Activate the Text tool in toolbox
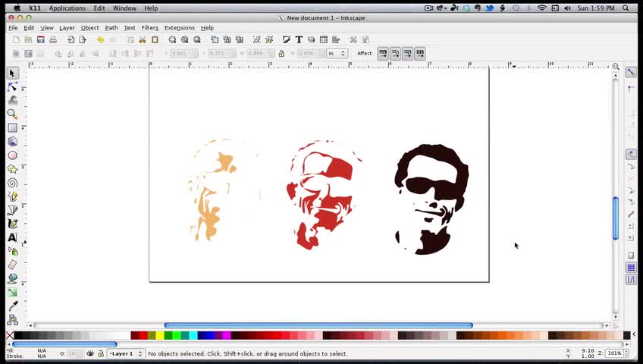643x364 pixels. click(x=12, y=237)
